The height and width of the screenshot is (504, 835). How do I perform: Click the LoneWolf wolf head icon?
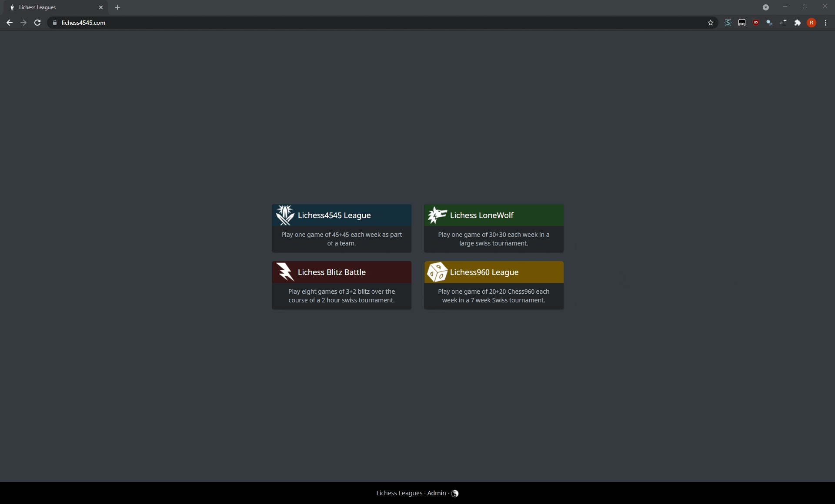437,215
